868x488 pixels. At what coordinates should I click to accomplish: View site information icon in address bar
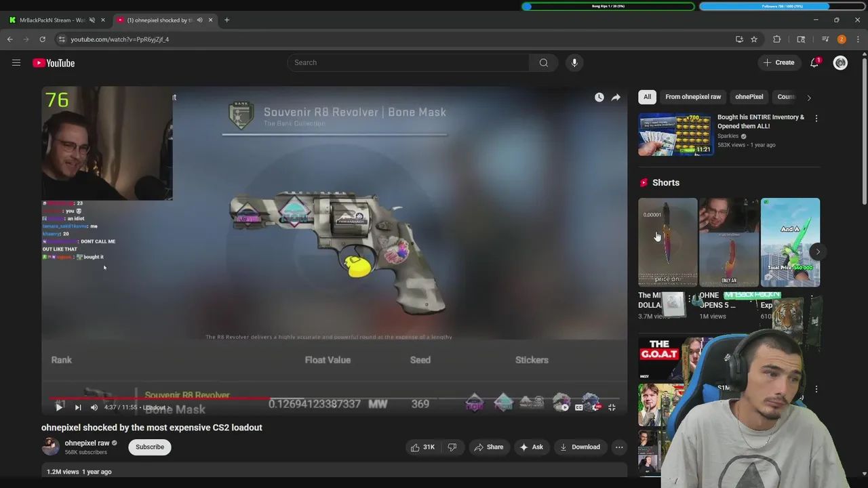[x=62, y=39]
